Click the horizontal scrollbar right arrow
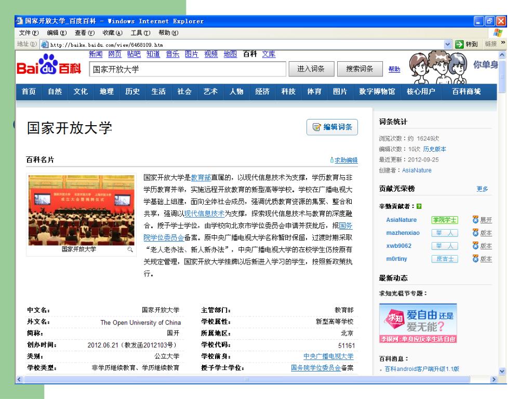The height and width of the screenshot is (399, 532). pyautogui.click(x=494, y=379)
